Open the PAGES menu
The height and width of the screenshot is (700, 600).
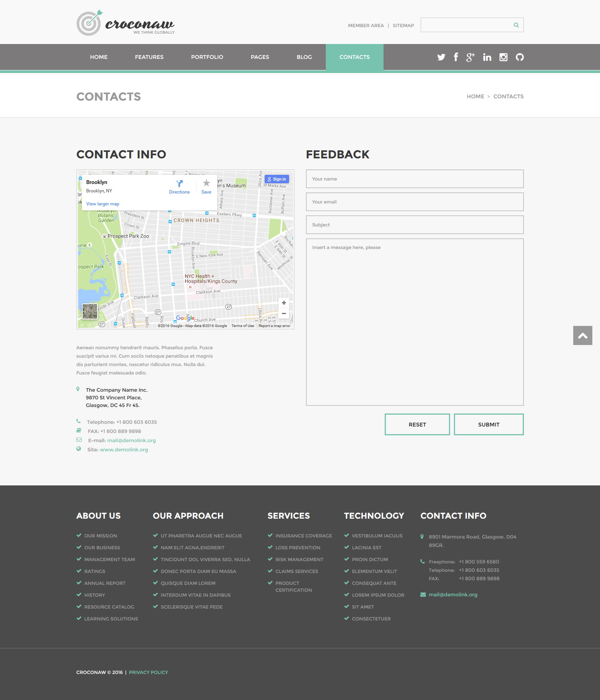click(x=260, y=57)
